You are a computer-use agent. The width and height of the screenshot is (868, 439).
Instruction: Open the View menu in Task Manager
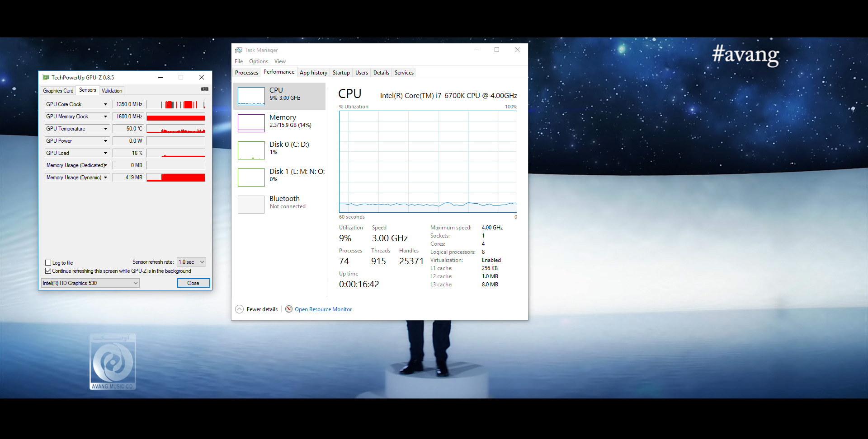(x=280, y=61)
